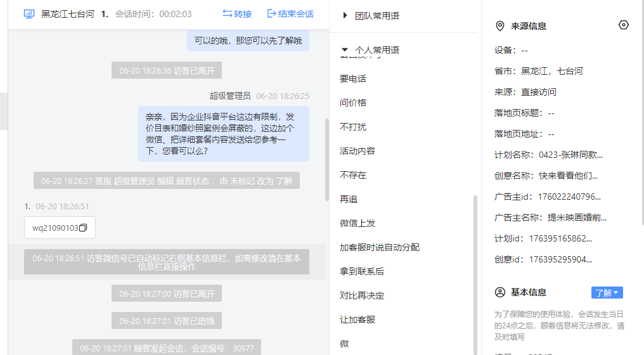Viewport: 644px width, 355px height.
Task: Click the 省市 value 黑龙江, 七台河
Action: [x=552, y=71]
